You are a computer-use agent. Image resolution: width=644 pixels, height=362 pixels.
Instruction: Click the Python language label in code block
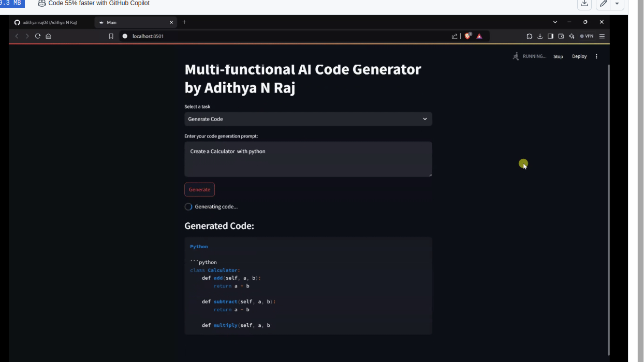199,247
